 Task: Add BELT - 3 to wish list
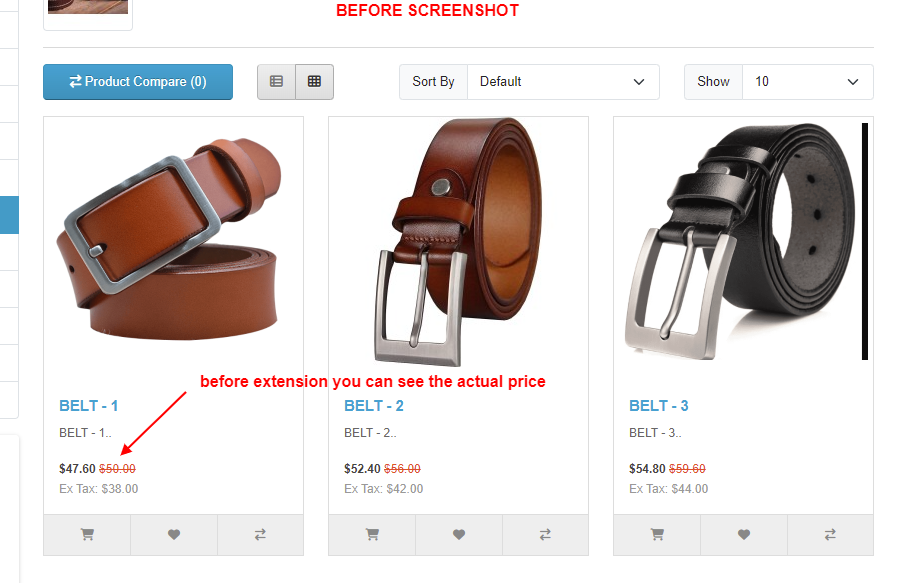coord(744,535)
